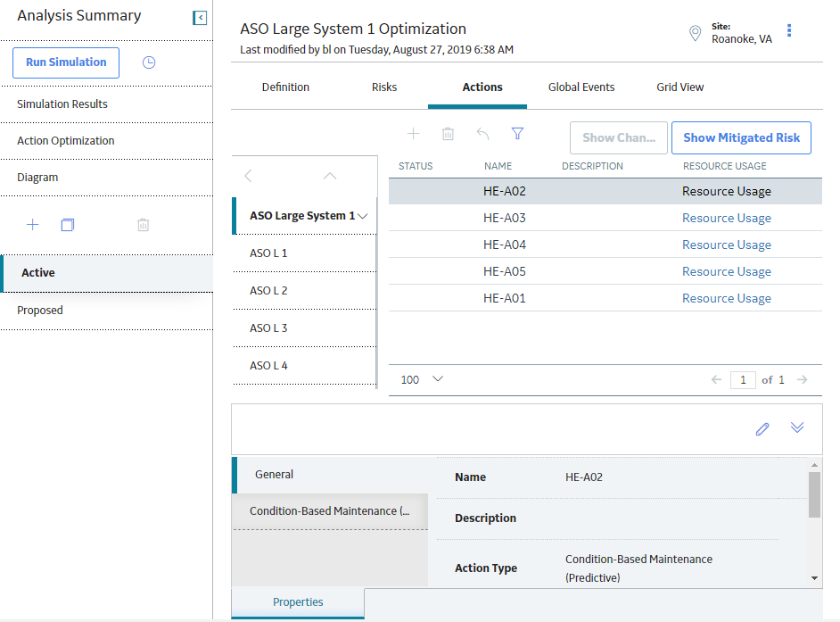Open Action Optimization
The image size is (840, 622).
pyautogui.click(x=107, y=141)
